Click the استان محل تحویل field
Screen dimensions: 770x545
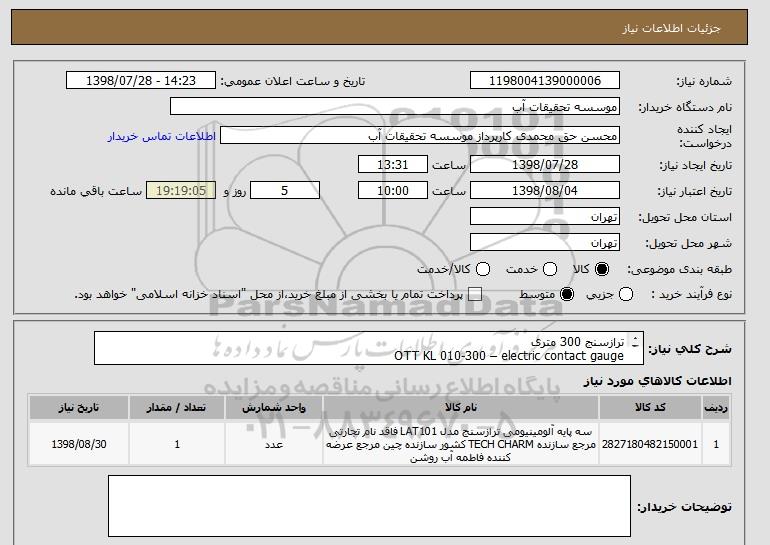[x=545, y=217]
